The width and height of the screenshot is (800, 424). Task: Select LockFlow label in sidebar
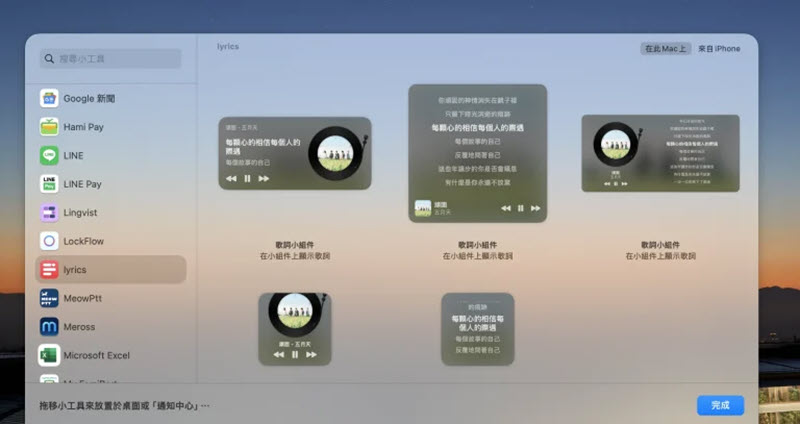click(84, 241)
